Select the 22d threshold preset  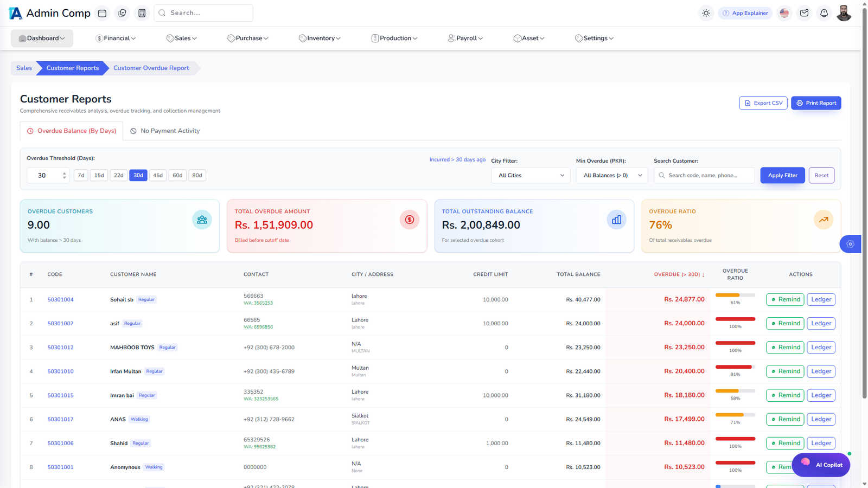(x=118, y=175)
